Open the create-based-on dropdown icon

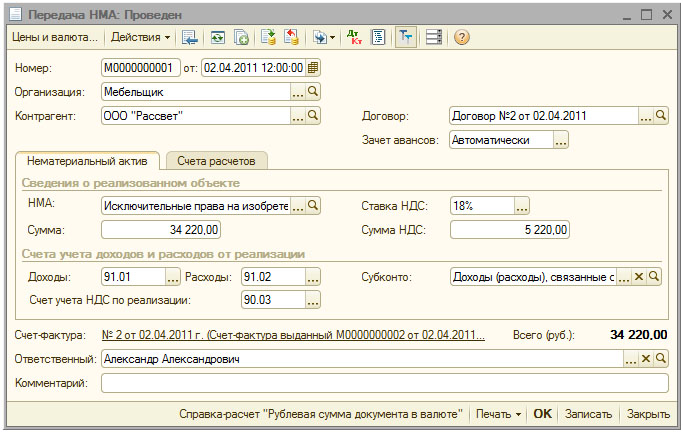coord(324,37)
